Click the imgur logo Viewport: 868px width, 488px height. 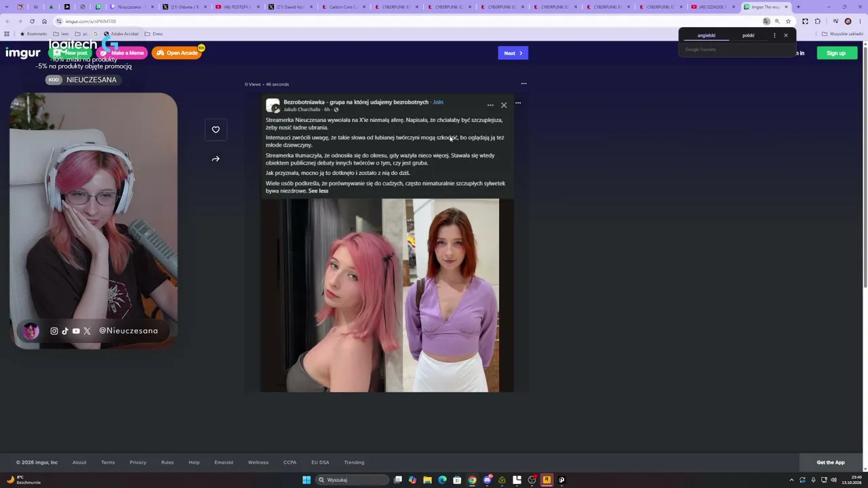coord(23,53)
